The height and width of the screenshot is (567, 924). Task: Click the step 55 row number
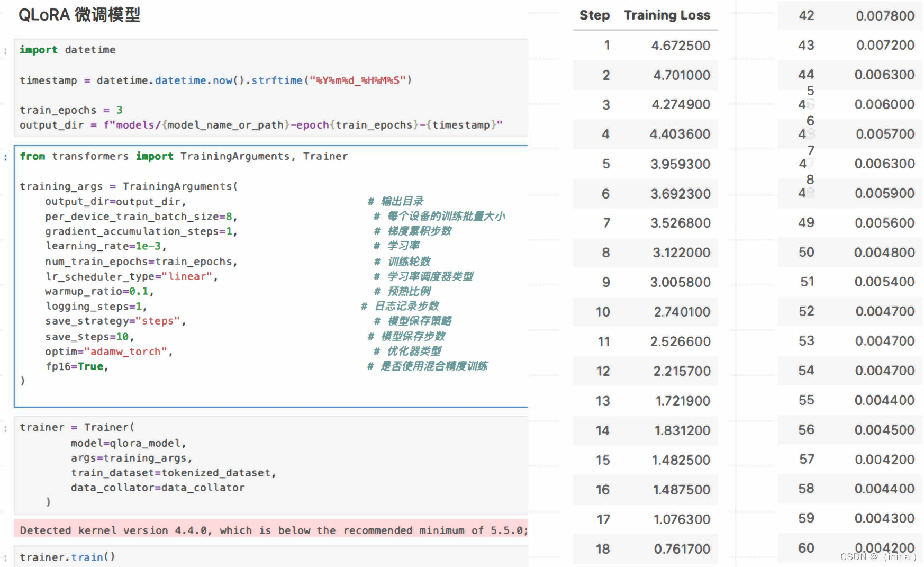[x=807, y=400]
